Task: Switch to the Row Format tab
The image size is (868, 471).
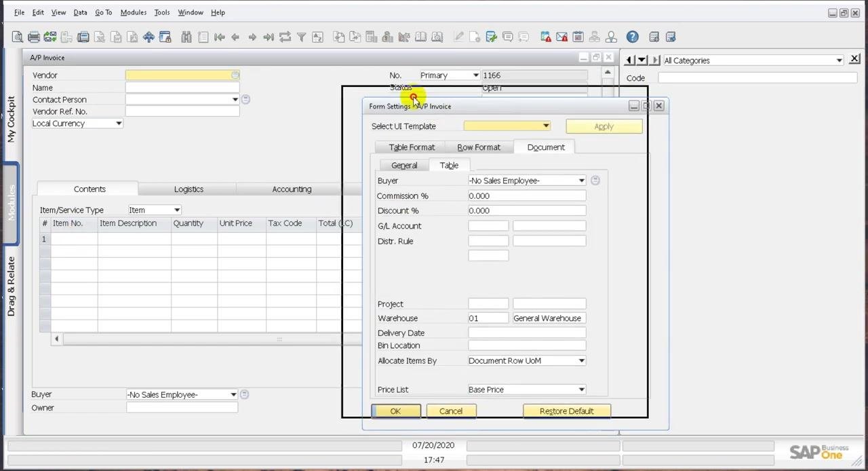Action: tap(479, 147)
